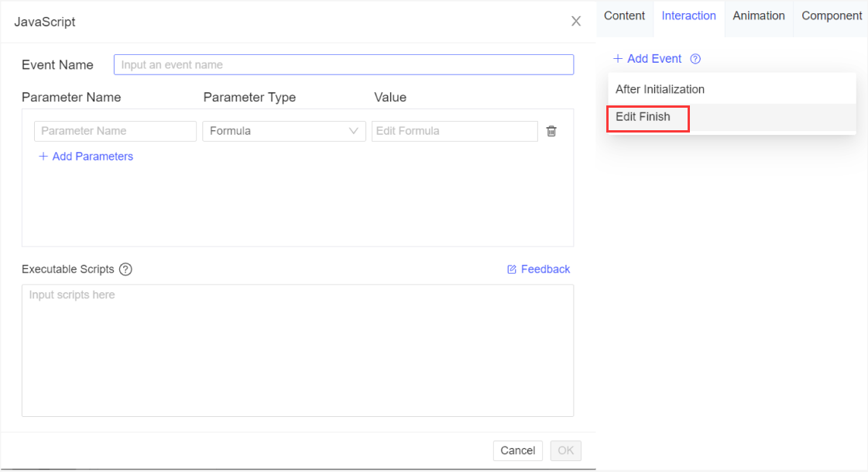Focus the Parameter Name input field
The height and width of the screenshot is (472, 868).
(x=115, y=131)
